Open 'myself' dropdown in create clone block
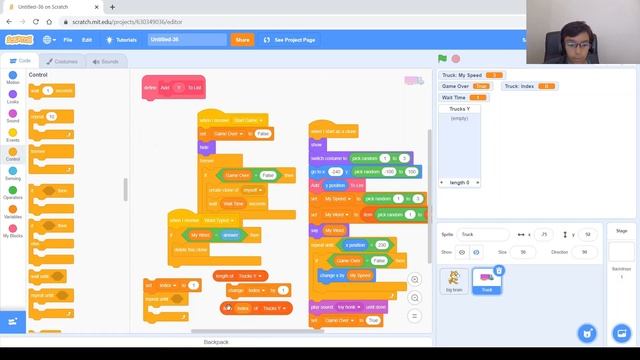 point(260,190)
